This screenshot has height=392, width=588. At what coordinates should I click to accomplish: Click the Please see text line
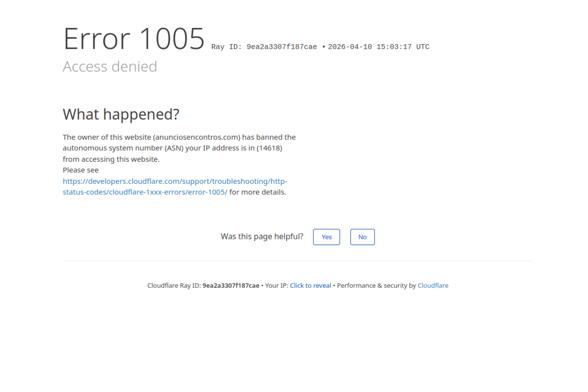point(81,170)
